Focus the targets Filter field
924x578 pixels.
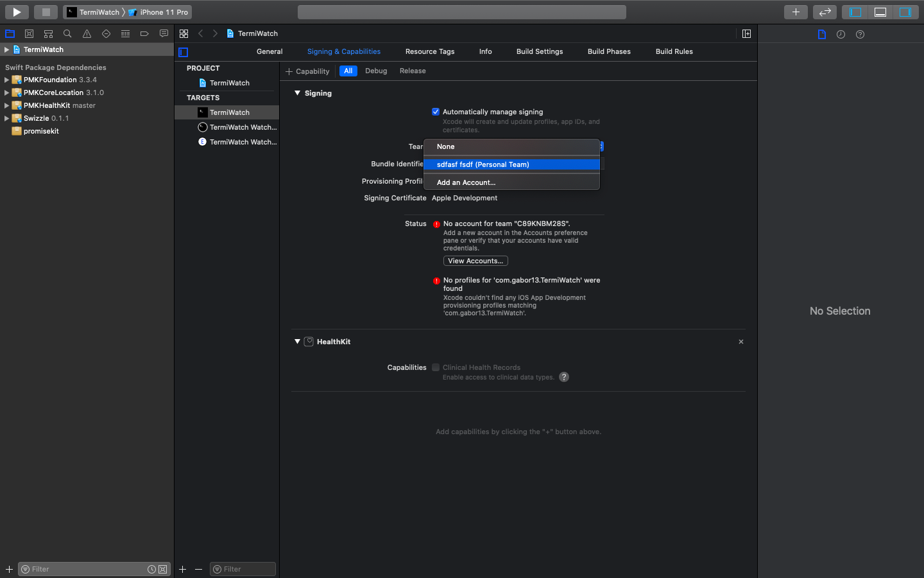coord(243,569)
